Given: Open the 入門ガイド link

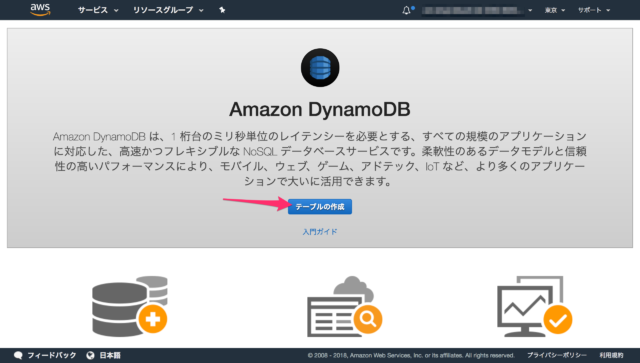Looking at the screenshot, I should [320, 232].
